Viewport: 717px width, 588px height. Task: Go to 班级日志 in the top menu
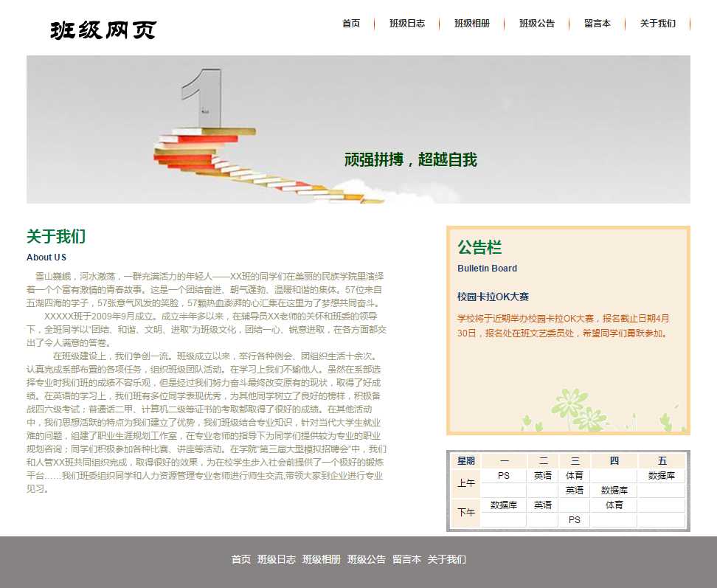point(407,24)
